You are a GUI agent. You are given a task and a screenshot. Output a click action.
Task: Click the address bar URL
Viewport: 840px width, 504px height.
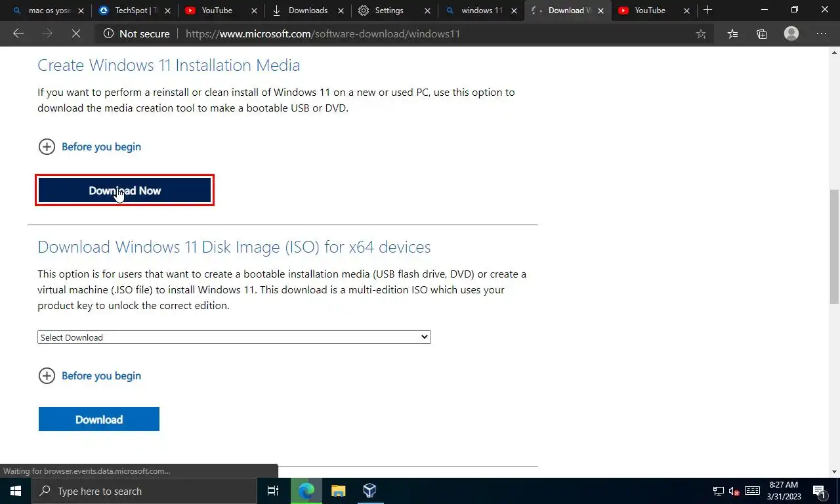(323, 33)
